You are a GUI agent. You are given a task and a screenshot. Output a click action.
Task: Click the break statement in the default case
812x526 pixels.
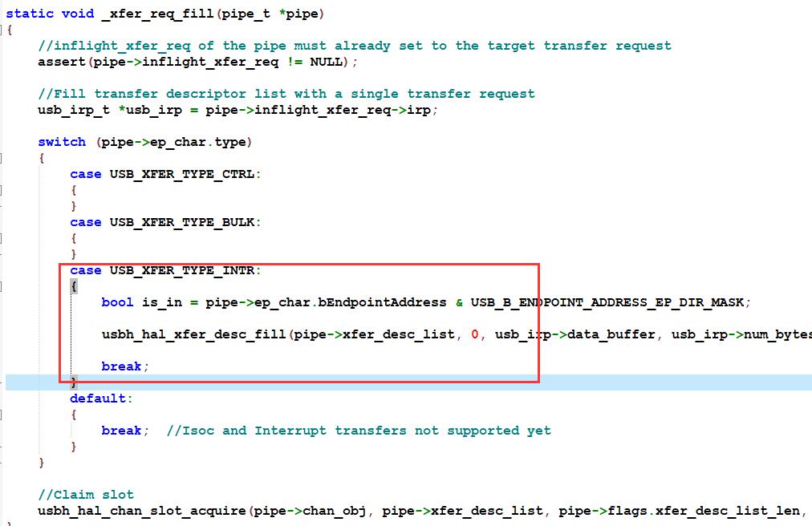pyautogui.click(x=121, y=431)
